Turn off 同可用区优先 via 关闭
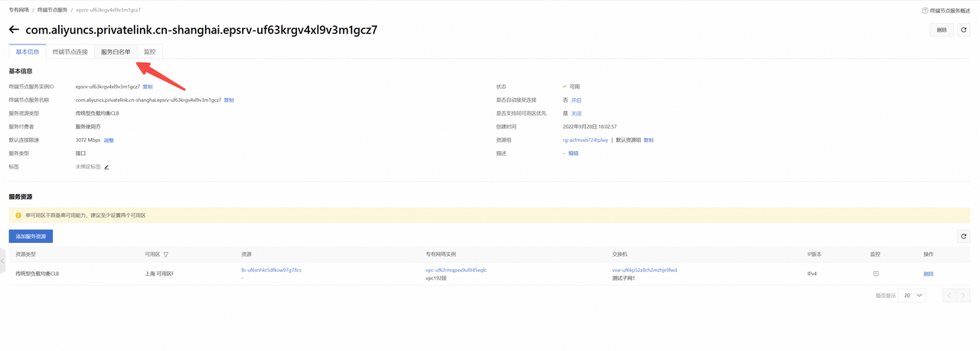The width and height of the screenshot is (980, 351). click(577, 113)
